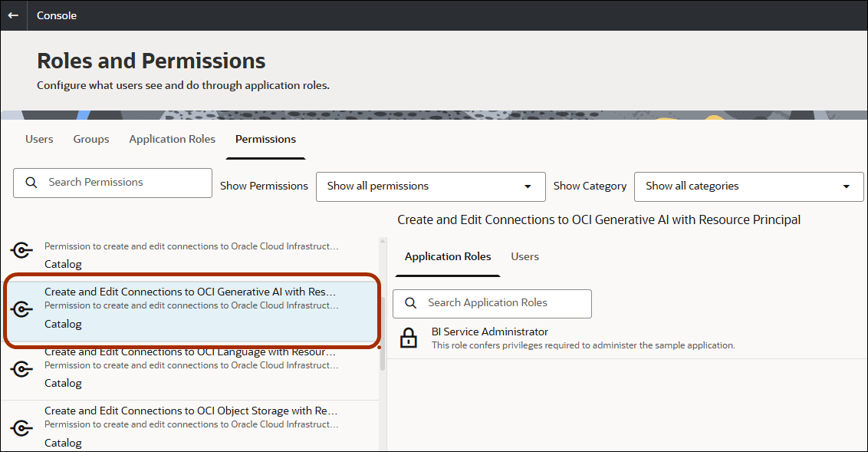Click the permission icon beside OCI Generative AI row
This screenshot has height=452, width=868.
(21, 309)
